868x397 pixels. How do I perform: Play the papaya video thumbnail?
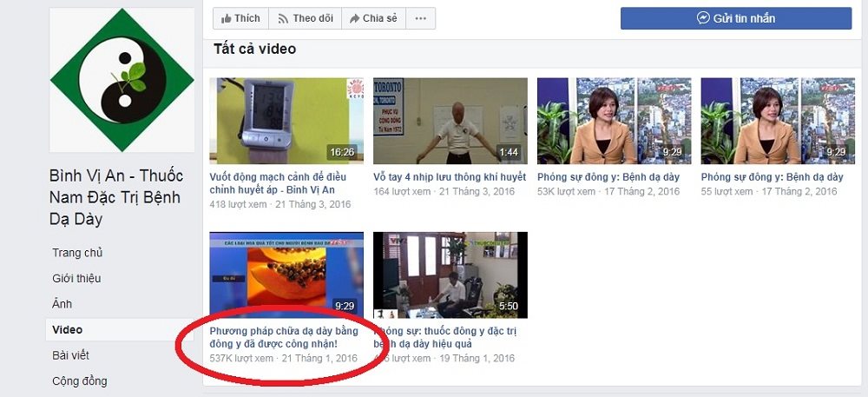click(286, 275)
